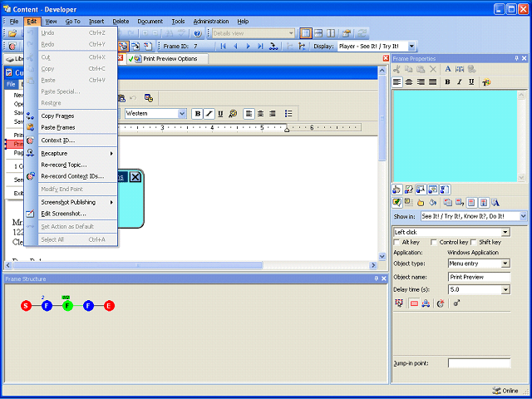The height and width of the screenshot is (399, 532).
Task: Toggle the highlighted single-pane layout button
Action: pos(306,33)
